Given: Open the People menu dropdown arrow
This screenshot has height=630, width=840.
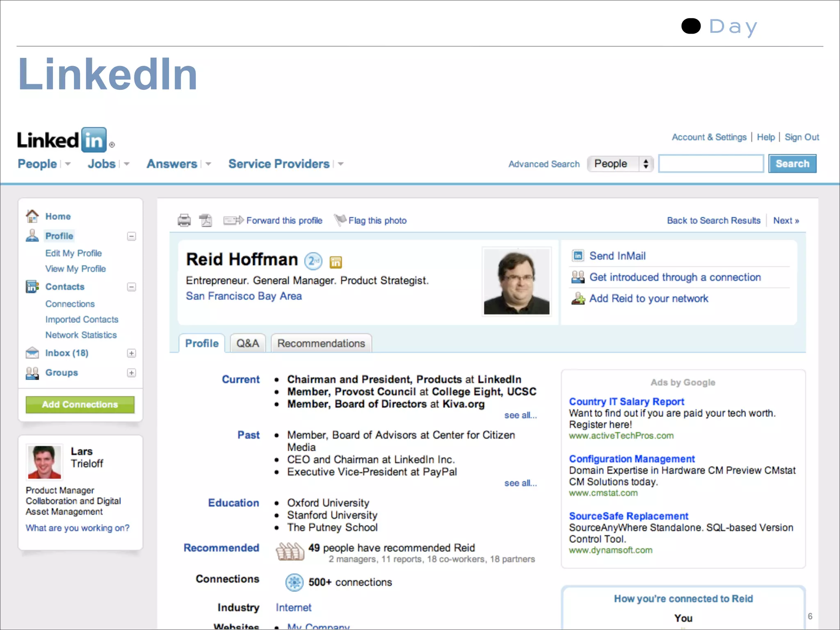Looking at the screenshot, I should click(68, 164).
